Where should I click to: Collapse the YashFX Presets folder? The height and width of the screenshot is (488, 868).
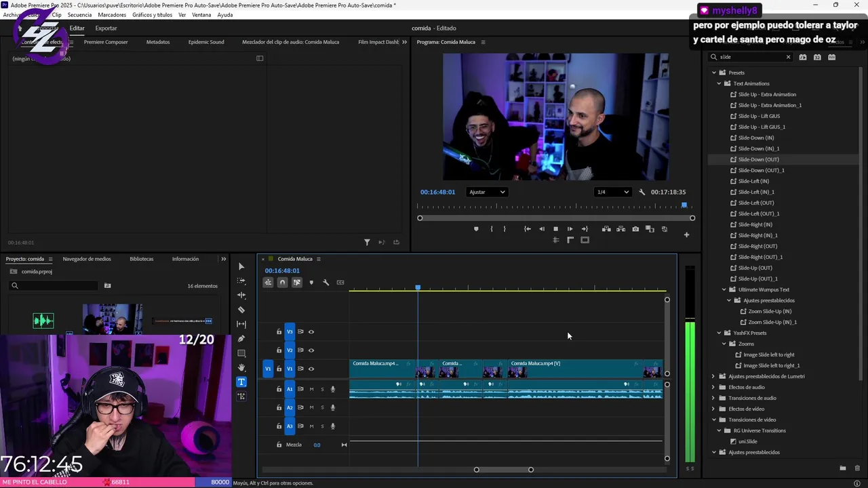click(x=719, y=333)
